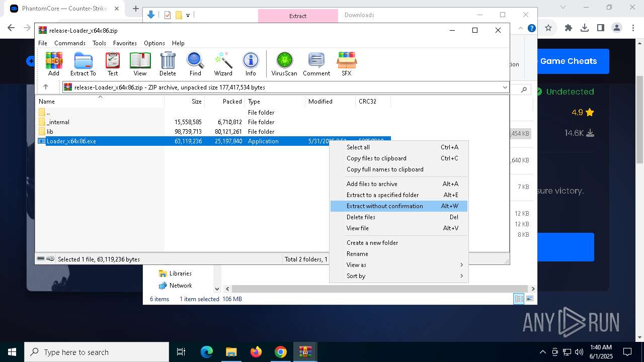Screen dimensions: 644x362
Task: Open Libraries in the Explorer navigation pane
Action: click(180, 274)
